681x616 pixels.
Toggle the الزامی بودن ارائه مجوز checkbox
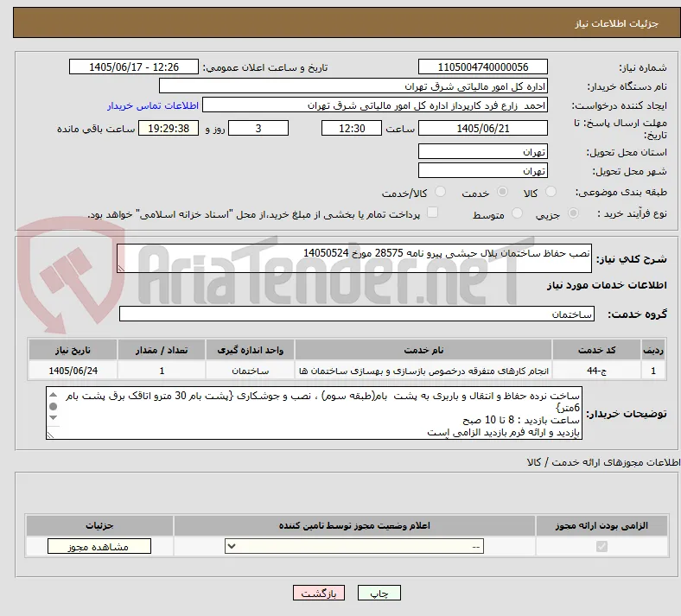pos(601,546)
